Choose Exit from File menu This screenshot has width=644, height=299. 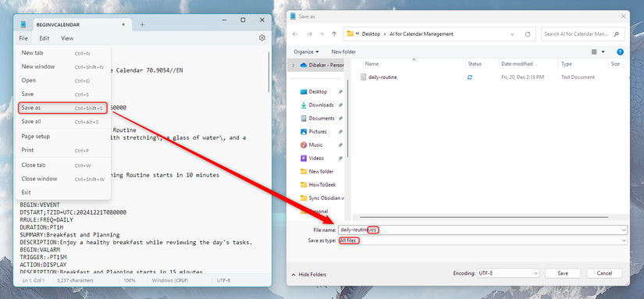[x=63, y=192]
